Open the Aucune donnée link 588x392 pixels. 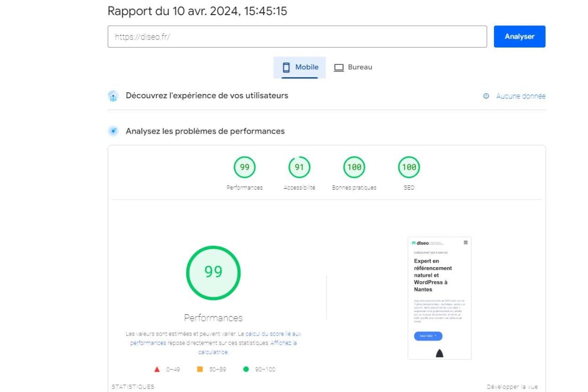pyautogui.click(x=521, y=96)
